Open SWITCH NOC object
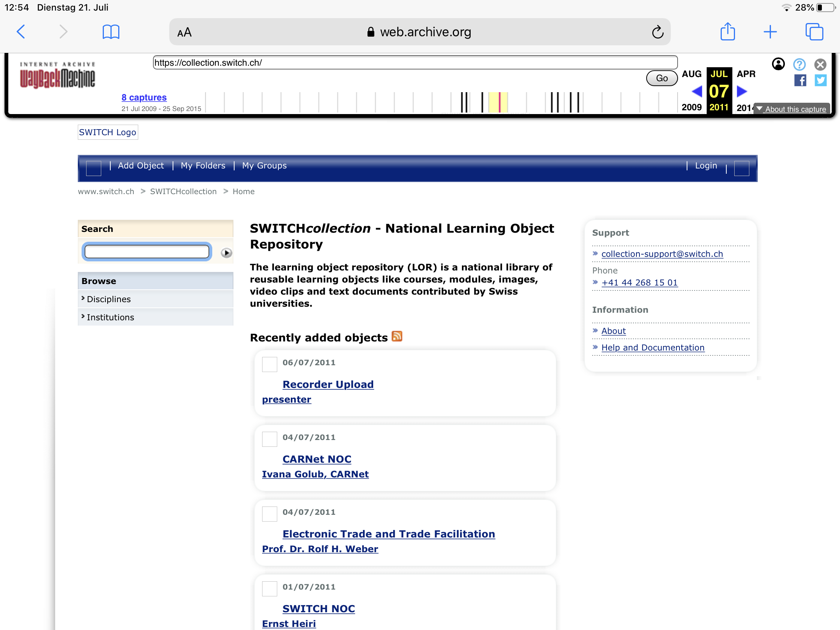The width and height of the screenshot is (840, 630). (318, 609)
